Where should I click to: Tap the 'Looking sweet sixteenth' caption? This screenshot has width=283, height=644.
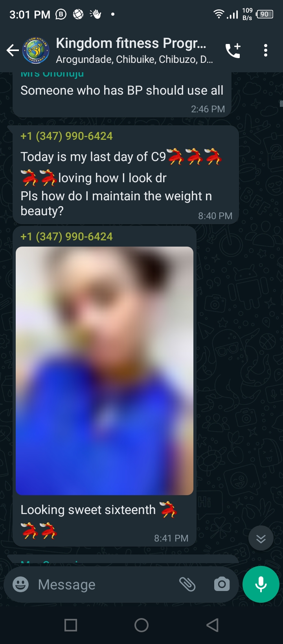point(88,510)
